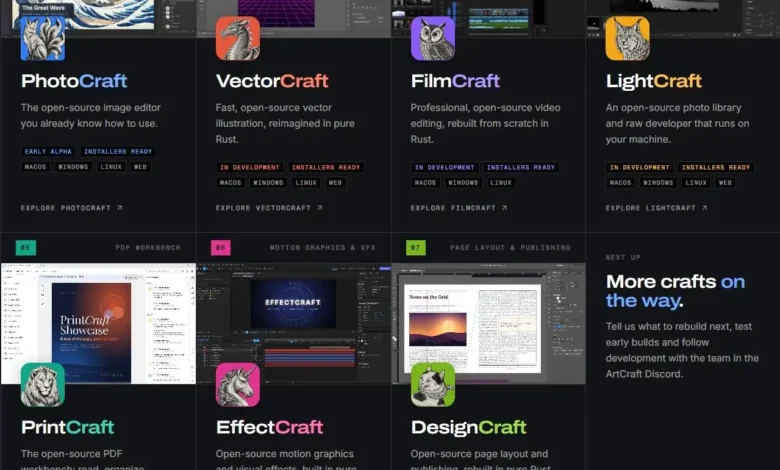Click the Windows tag under FilmCraft
780x470 pixels.
pos(463,183)
